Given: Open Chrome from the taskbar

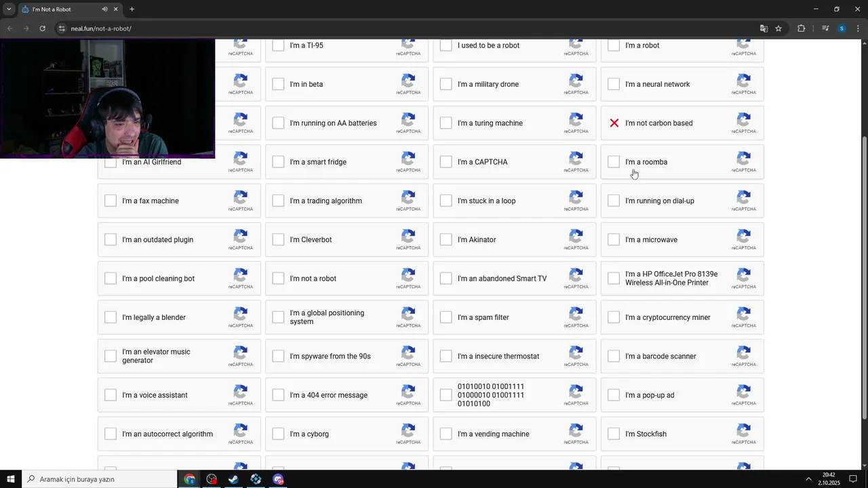Looking at the screenshot, I should coord(190,479).
